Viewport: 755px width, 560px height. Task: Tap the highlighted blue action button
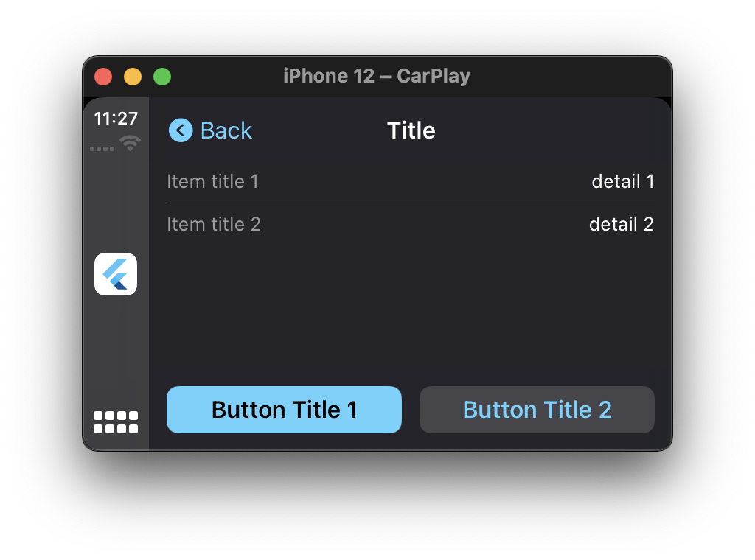point(284,410)
